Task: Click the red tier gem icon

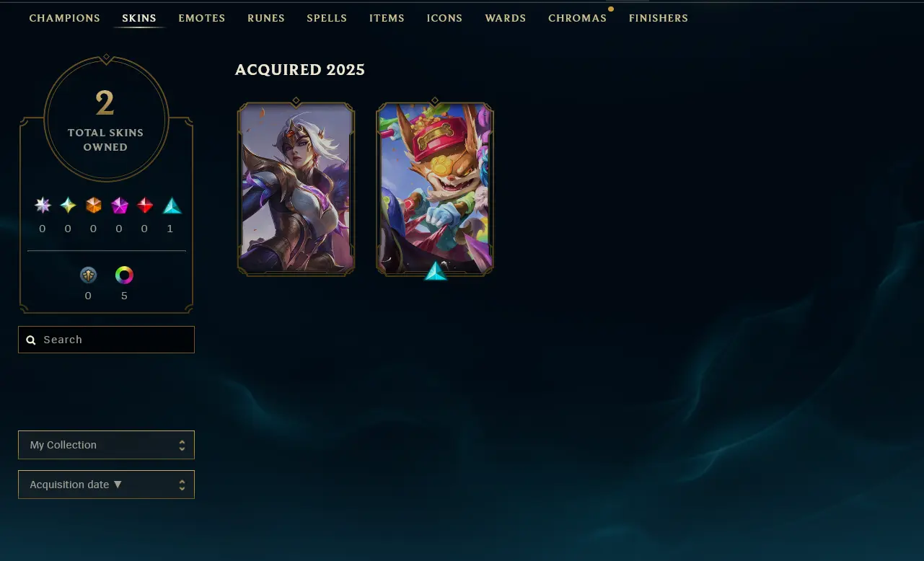Action: tap(145, 206)
